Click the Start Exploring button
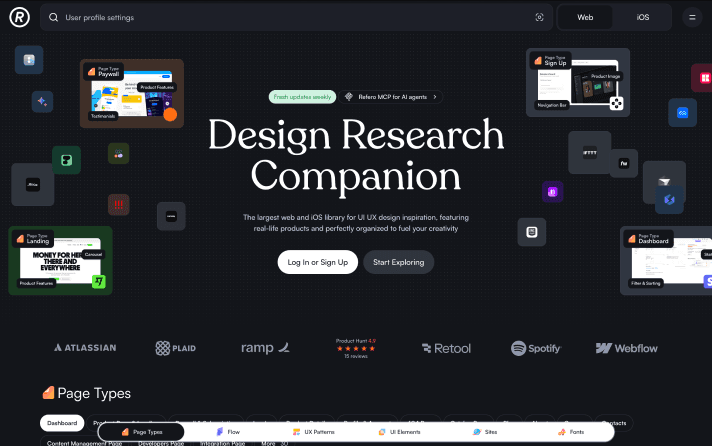712x446 pixels. 399,262
